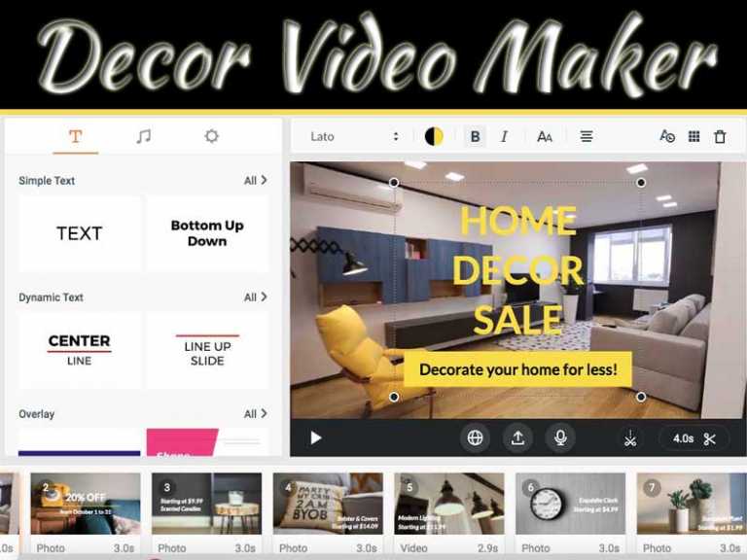This screenshot has height=560, width=747.
Task: Toggle italic formatting
Action: tap(504, 137)
